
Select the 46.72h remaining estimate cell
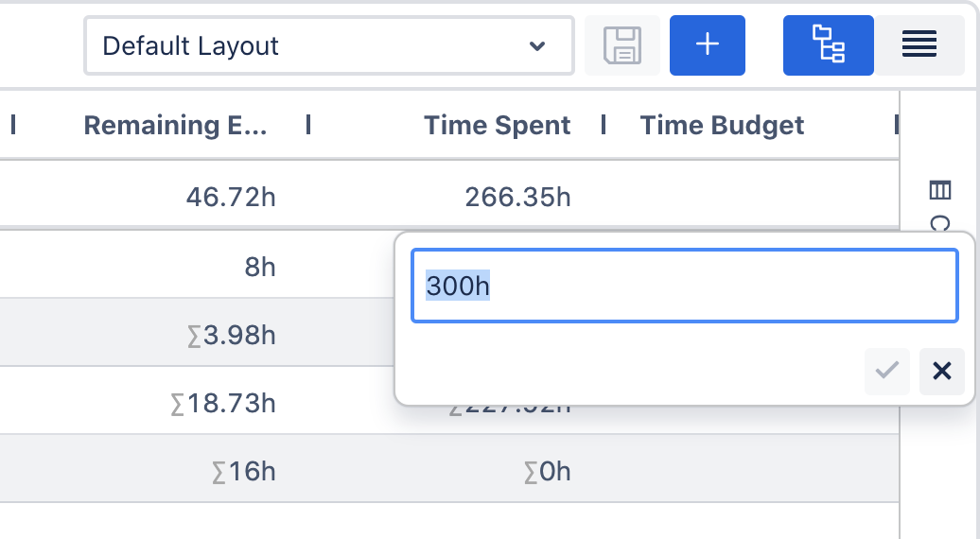pyautogui.click(x=231, y=197)
